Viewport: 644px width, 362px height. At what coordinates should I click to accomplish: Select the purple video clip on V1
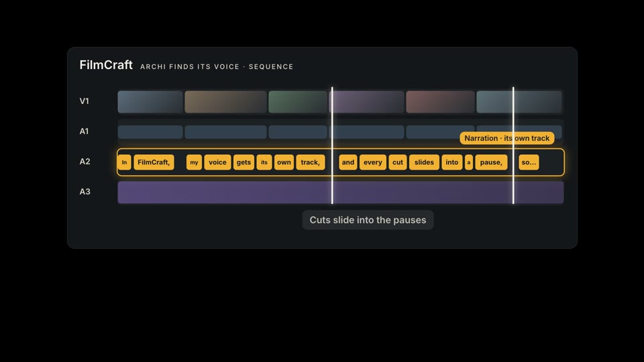(367, 102)
